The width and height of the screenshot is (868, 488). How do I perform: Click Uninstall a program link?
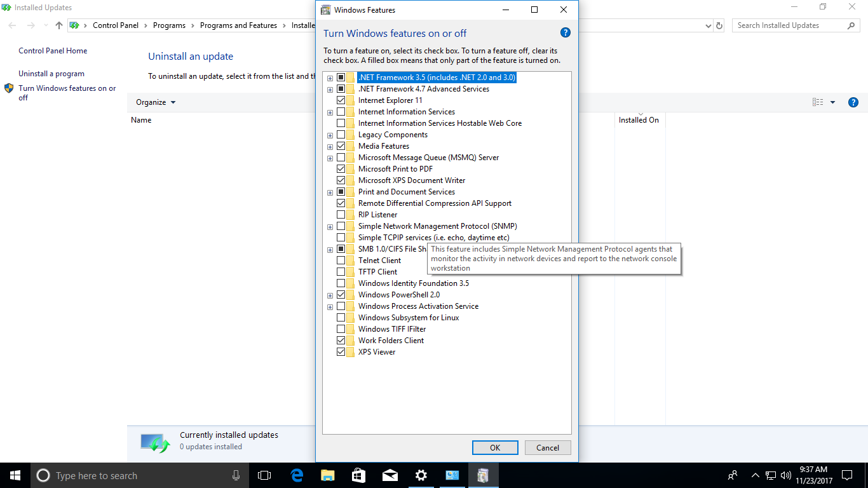pyautogui.click(x=51, y=74)
